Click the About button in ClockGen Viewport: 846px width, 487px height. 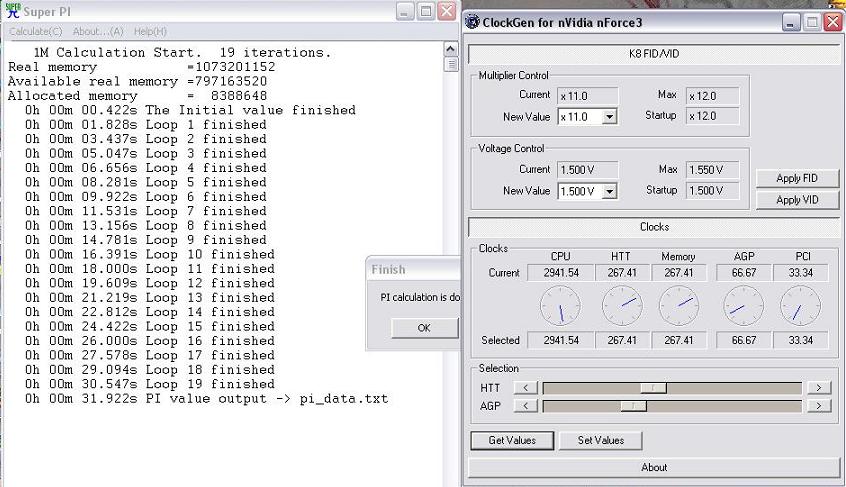point(654,468)
